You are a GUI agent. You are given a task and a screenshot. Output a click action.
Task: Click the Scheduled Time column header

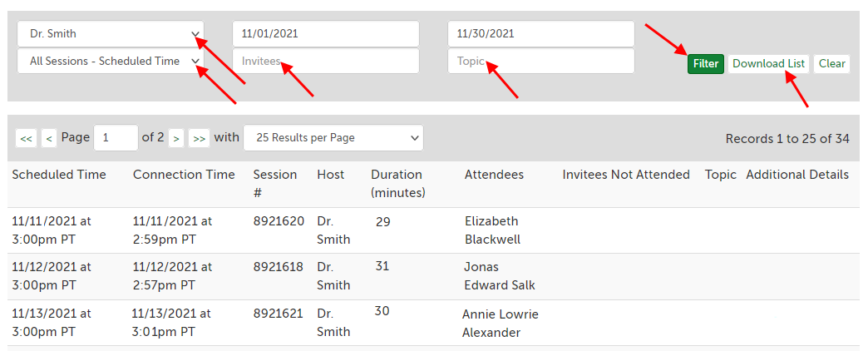click(x=59, y=175)
